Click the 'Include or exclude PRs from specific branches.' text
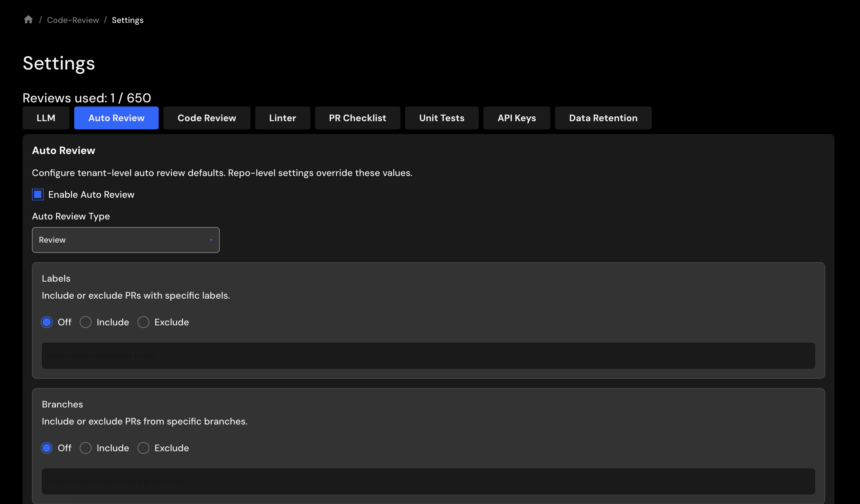This screenshot has width=860, height=504. click(145, 422)
